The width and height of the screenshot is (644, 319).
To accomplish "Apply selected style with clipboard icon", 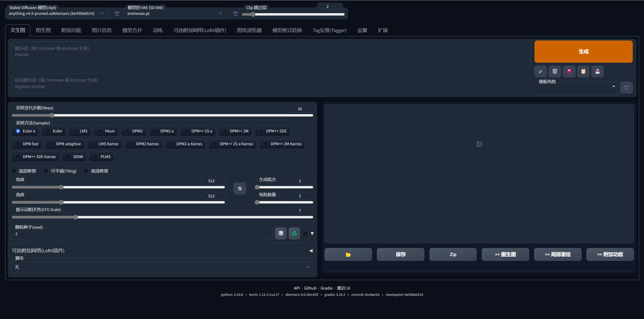I will coord(583,72).
